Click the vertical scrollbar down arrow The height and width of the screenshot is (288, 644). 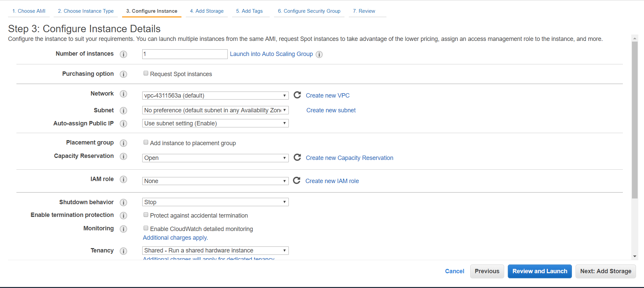click(634, 256)
